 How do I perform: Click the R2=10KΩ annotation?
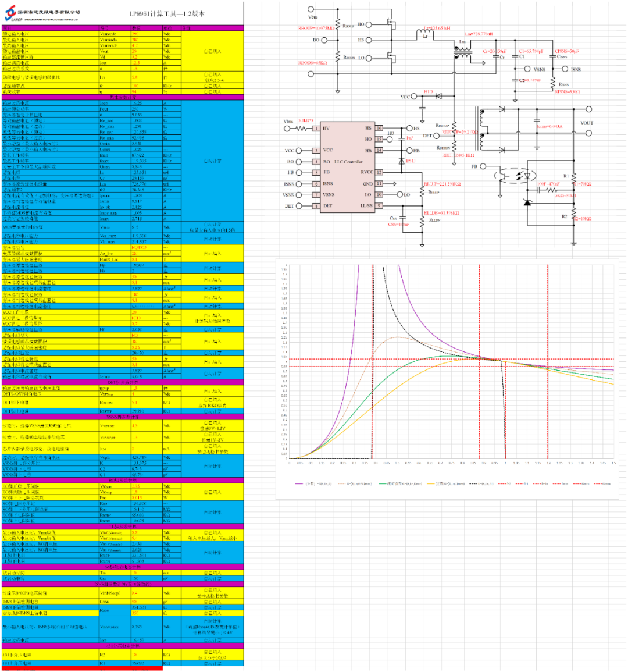coord(583,219)
